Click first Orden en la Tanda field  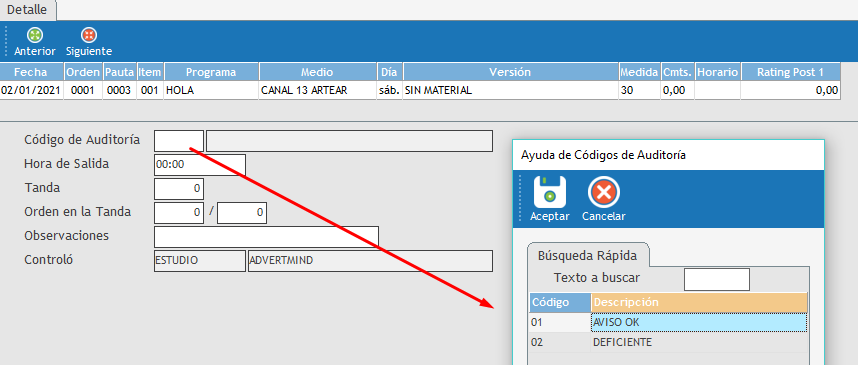179,213
